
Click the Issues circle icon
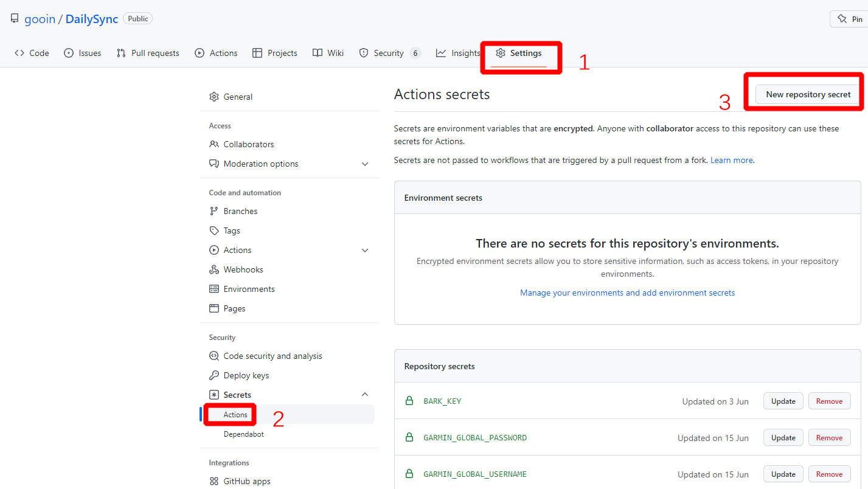click(x=69, y=53)
